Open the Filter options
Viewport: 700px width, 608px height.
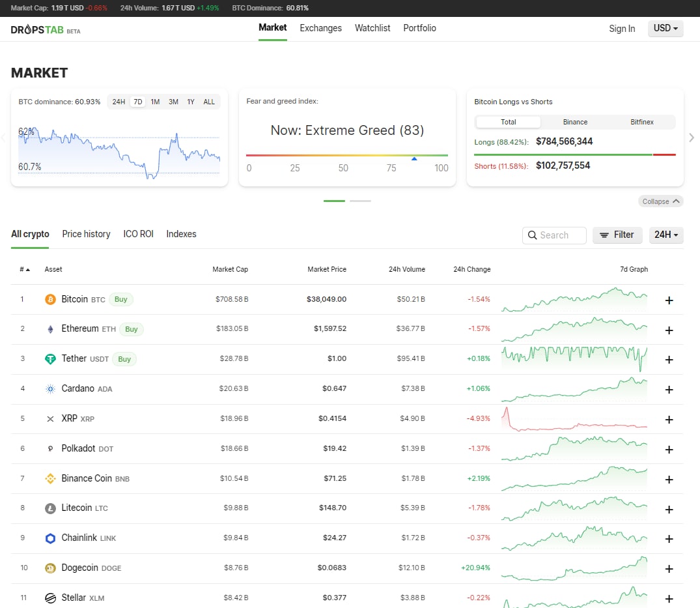617,235
